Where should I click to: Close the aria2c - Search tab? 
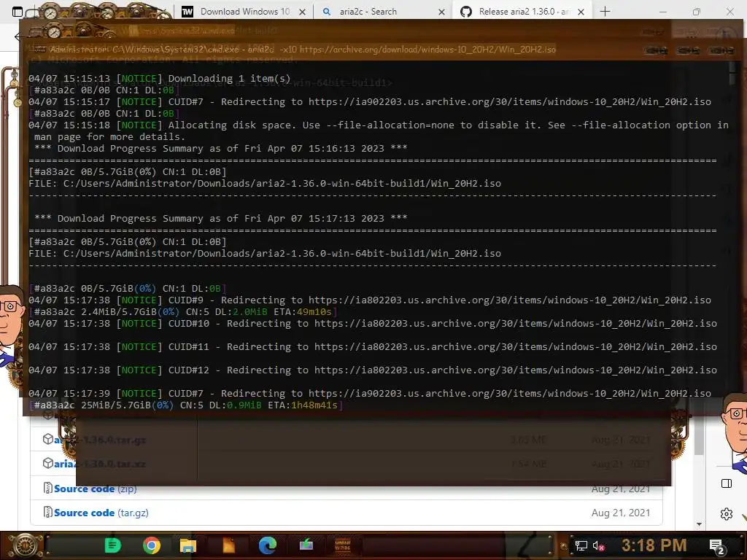(441, 12)
